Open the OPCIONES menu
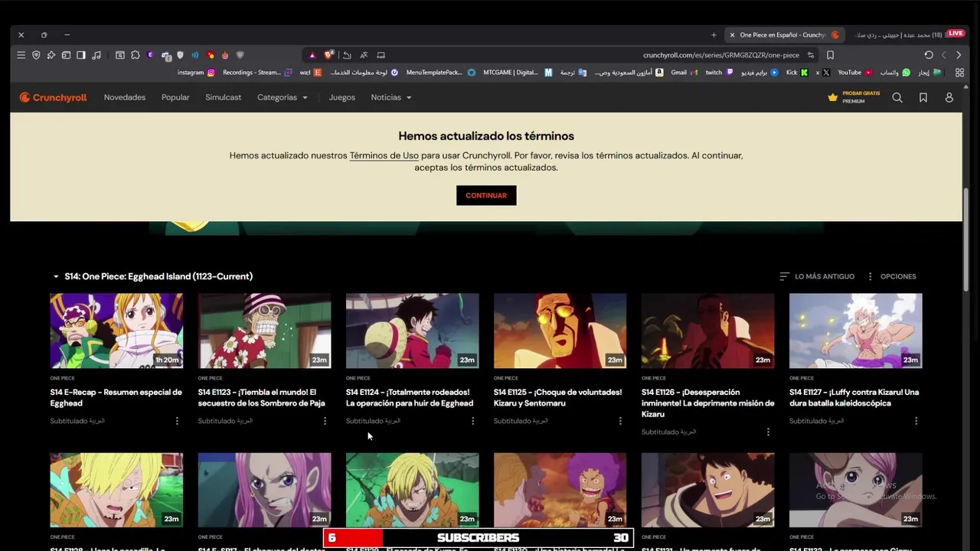 coord(891,276)
